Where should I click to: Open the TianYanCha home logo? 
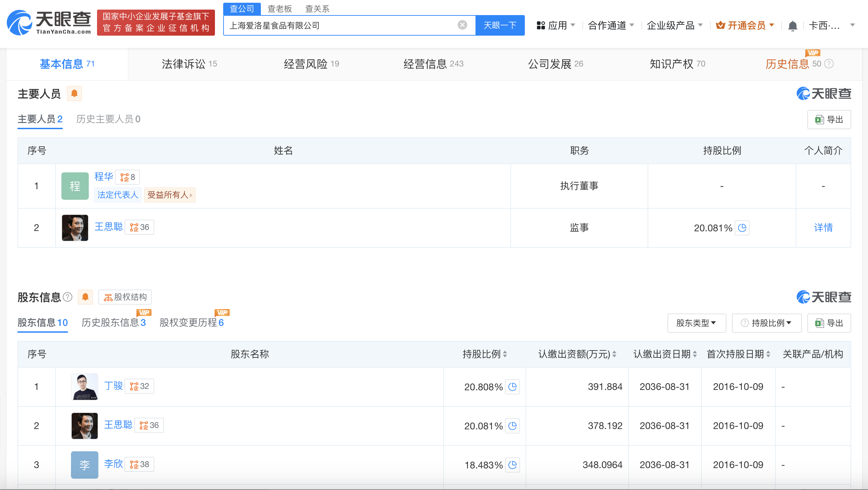point(49,23)
